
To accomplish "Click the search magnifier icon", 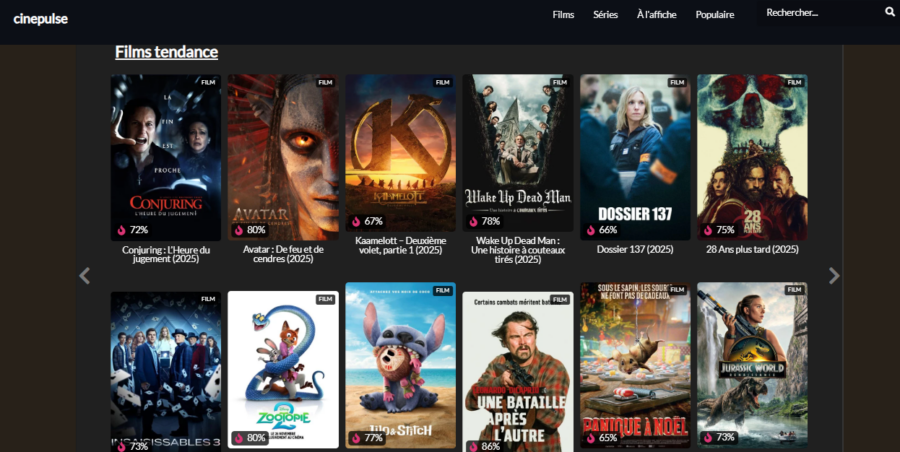I will click(x=890, y=11).
